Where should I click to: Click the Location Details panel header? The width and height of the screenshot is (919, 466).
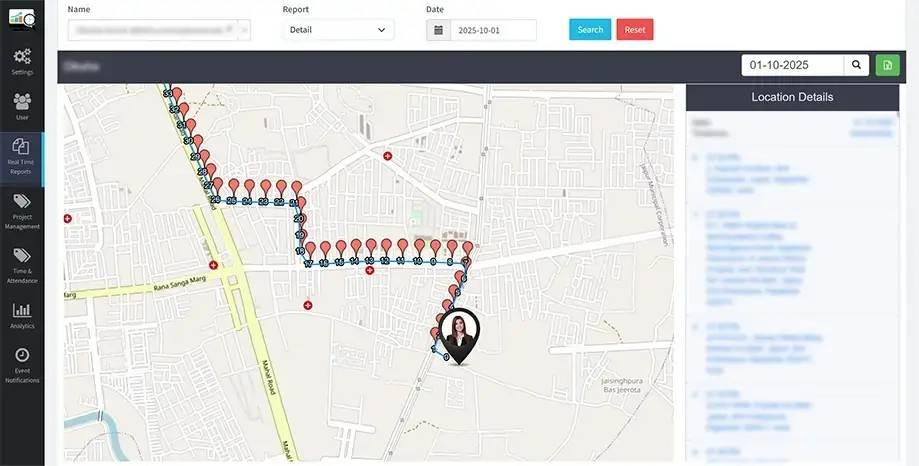(792, 97)
